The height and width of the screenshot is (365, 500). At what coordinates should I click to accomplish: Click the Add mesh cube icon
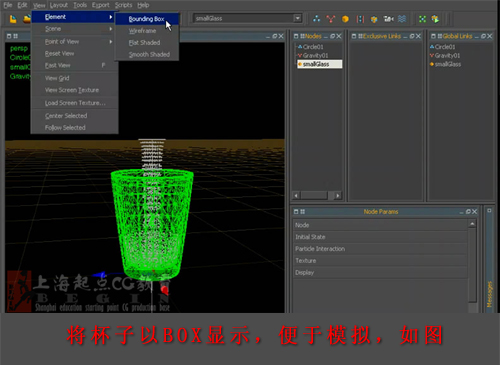[x=374, y=19]
